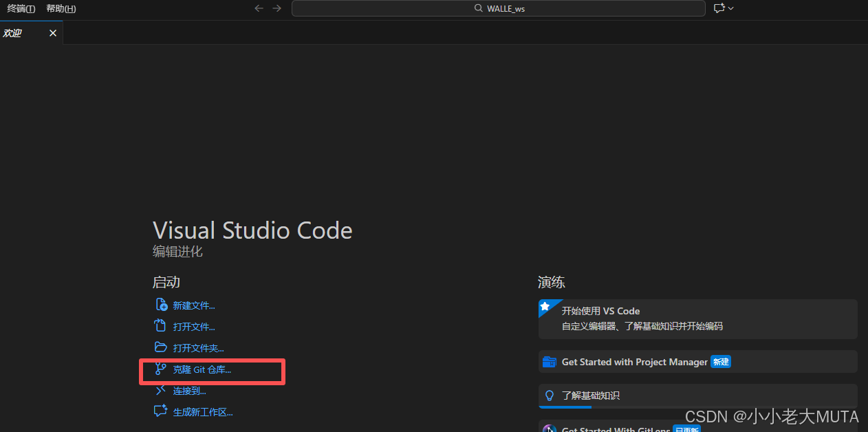Open Get Started with Project Manager
Image resolution: width=868 pixels, height=432 pixels.
point(697,361)
